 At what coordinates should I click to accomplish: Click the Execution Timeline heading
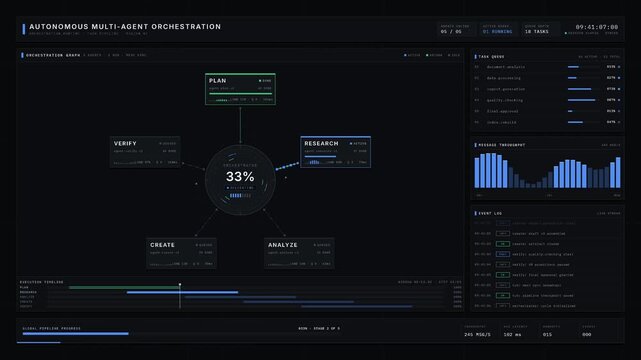pos(42,282)
